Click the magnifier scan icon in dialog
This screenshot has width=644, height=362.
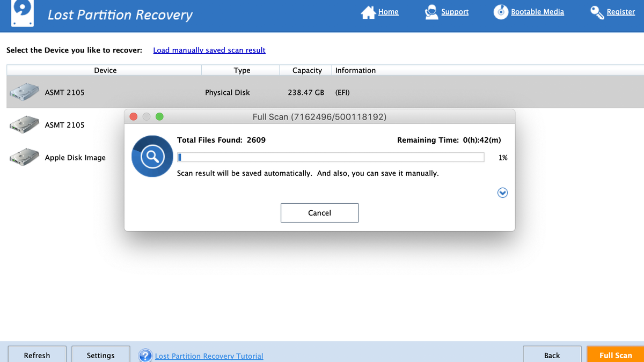[x=152, y=157]
